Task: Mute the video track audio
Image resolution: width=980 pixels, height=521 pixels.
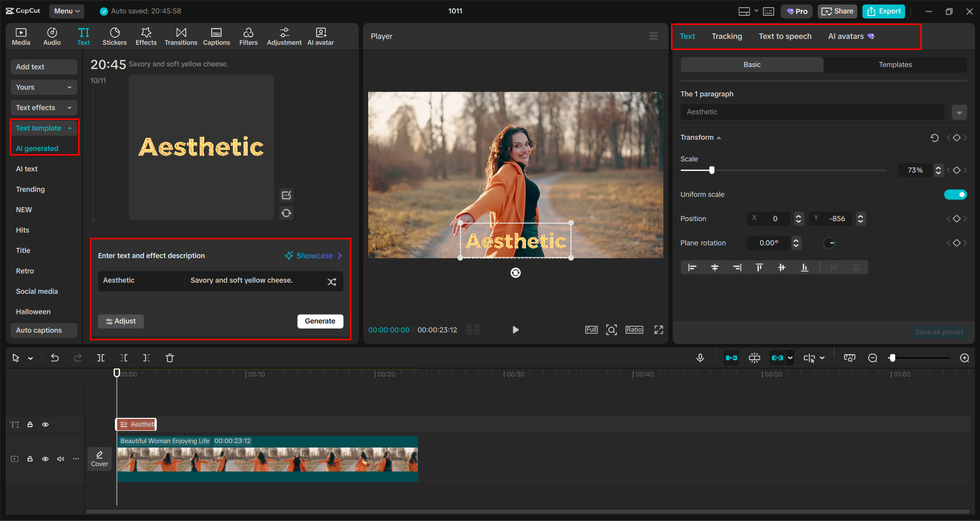Action: coord(60,459)
